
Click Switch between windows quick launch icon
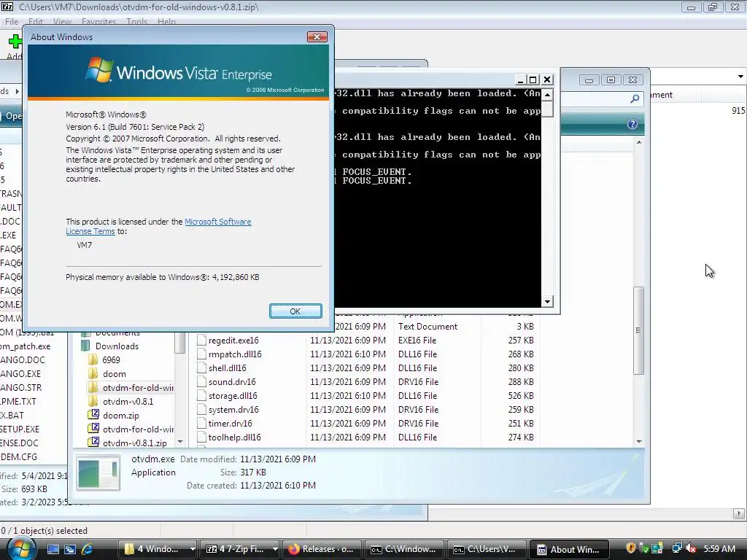70,549
